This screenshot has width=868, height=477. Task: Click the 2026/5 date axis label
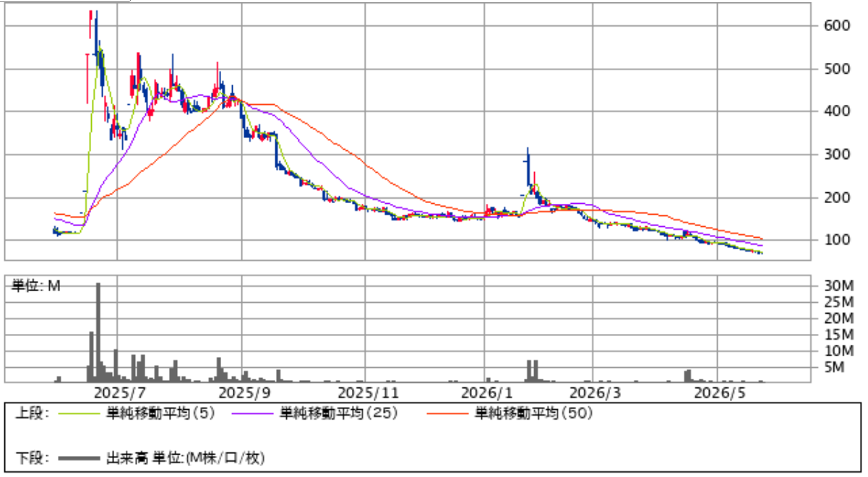click(x=718, y=392)
